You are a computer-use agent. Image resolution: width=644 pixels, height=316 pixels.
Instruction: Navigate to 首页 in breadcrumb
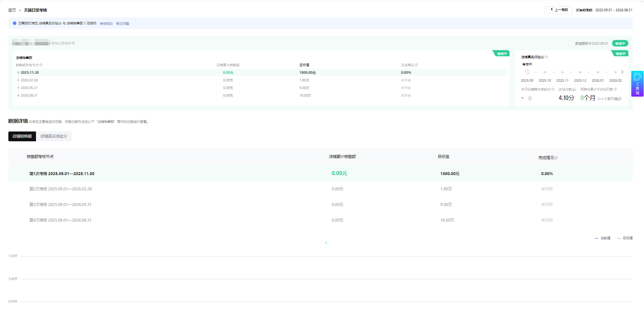point(12,10)
